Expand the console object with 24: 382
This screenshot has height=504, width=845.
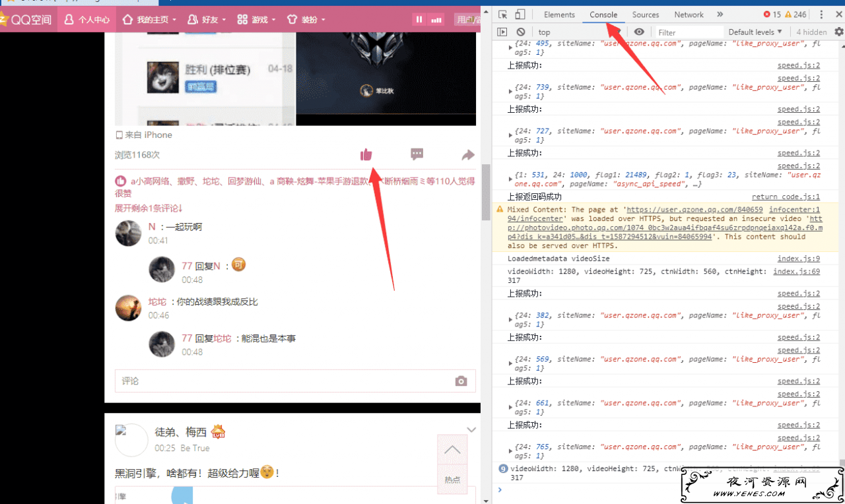510,320
